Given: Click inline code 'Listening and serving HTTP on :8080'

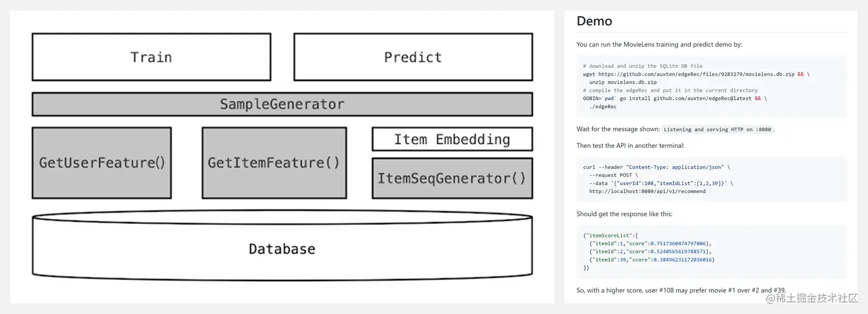Looking at the screenshot, I should tap(718, 130).
